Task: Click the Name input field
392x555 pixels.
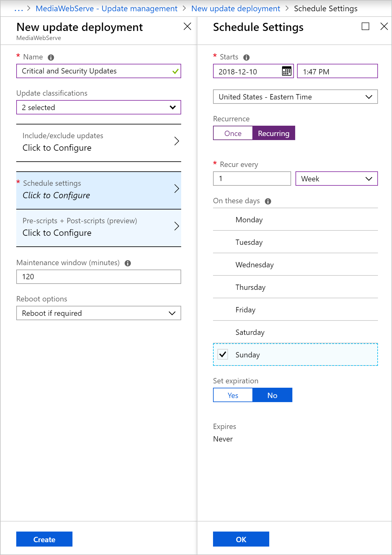Action: pyautogui.click(x=99, y=71)
